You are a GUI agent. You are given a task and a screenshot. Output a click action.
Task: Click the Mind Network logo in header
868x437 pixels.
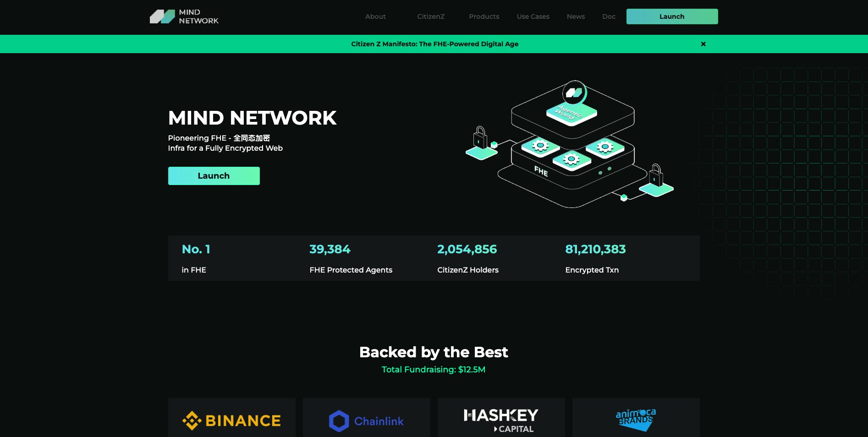click(x=184, y=16)
